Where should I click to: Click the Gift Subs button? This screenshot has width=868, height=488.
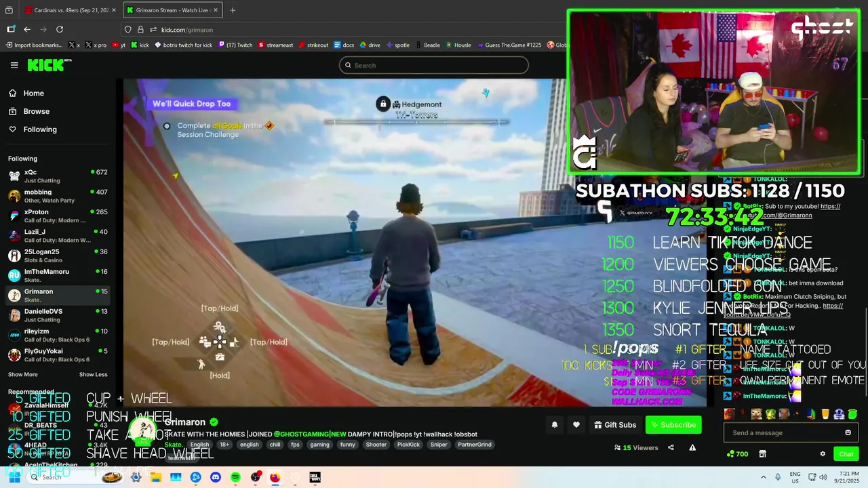click(x=615, y=425)
